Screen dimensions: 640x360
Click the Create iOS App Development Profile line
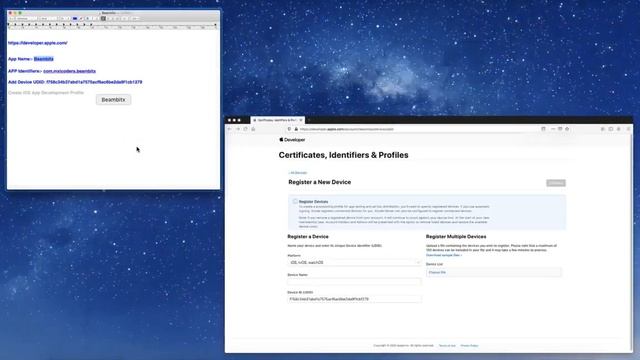coord(46,93)
